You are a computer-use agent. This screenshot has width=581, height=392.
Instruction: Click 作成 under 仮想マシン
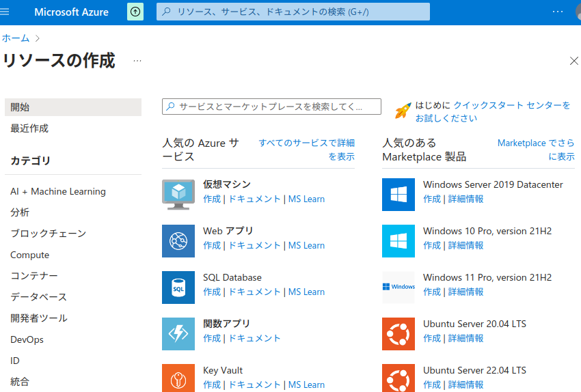click(x=212, y=199)
